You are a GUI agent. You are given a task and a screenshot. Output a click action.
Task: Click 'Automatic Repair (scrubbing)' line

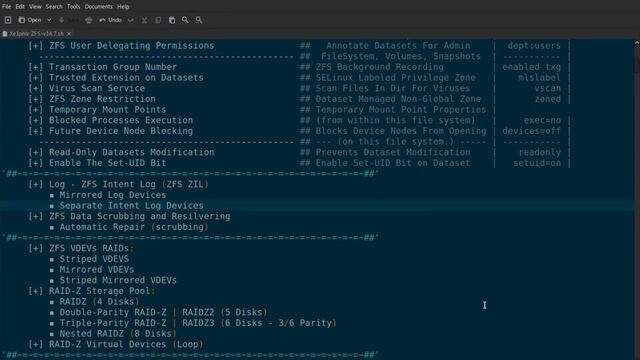[129, 227]
